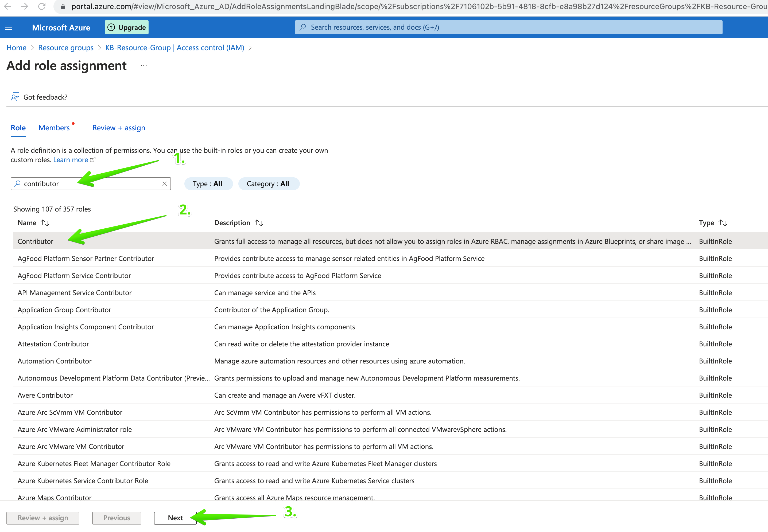Open Resource groups breadcrumb
This screenshot has height=532, width=768.
66,48
